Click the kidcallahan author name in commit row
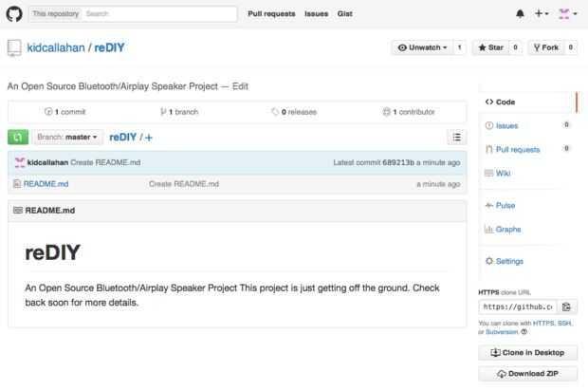 [47, 162]
